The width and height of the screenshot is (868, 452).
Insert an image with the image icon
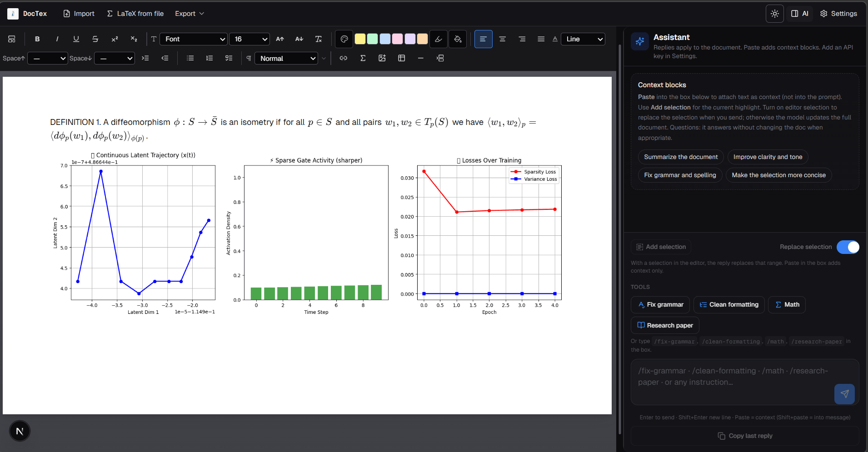click(x=382, y=58)
